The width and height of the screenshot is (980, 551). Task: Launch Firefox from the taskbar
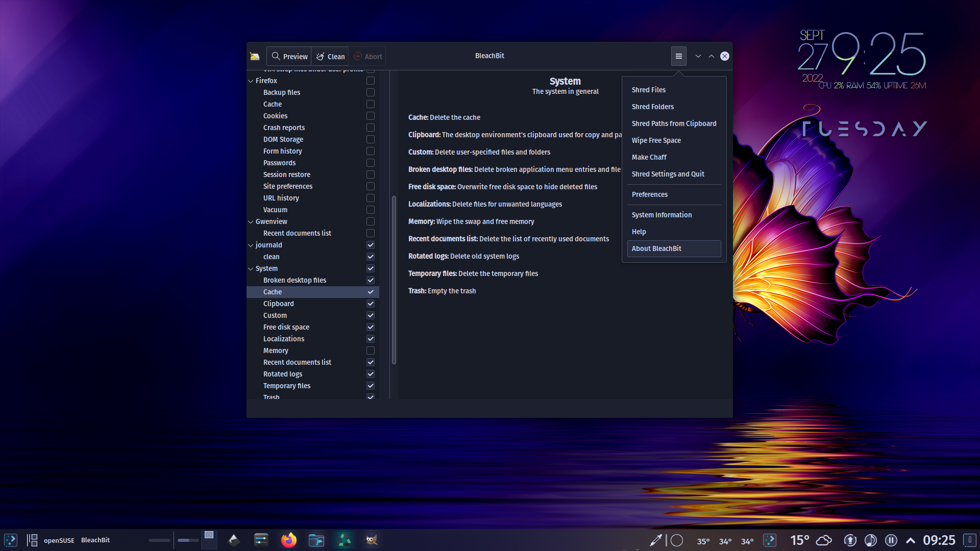point(289,540)
